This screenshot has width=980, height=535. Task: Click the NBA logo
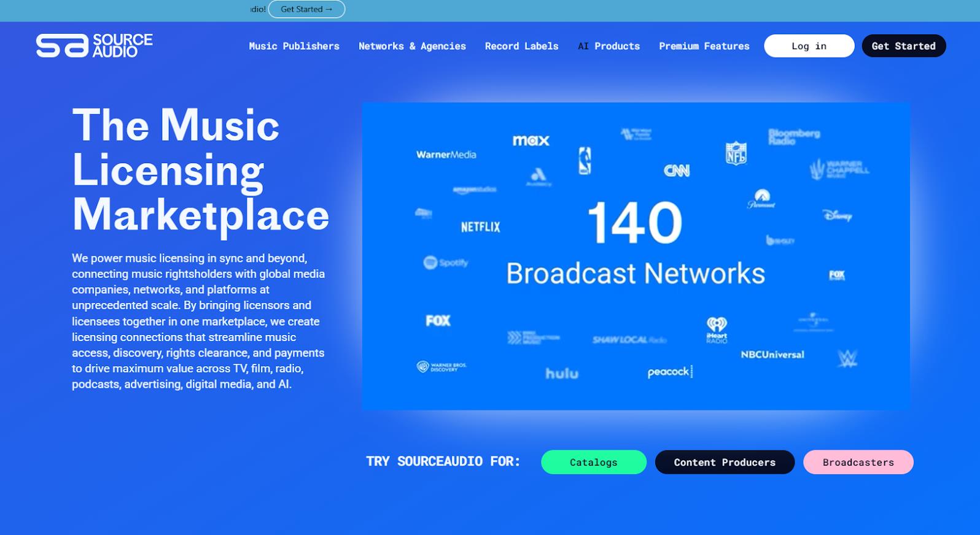coord(585,161)
